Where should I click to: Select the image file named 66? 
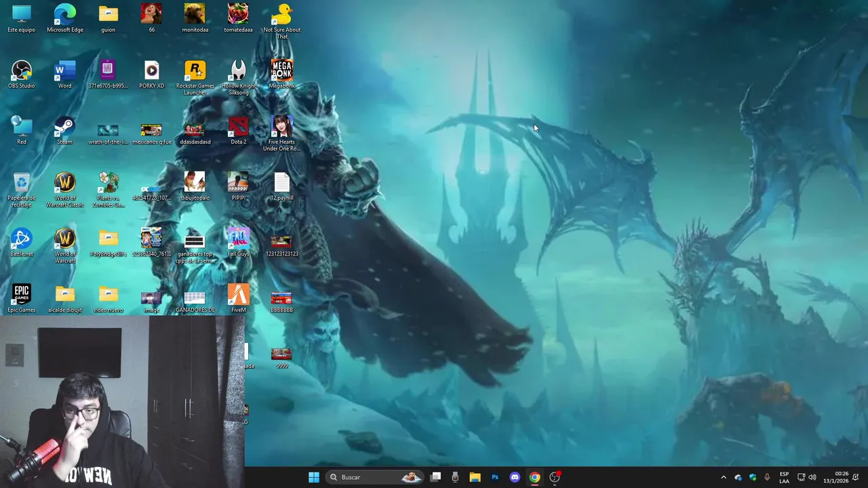tap(151, 18)
